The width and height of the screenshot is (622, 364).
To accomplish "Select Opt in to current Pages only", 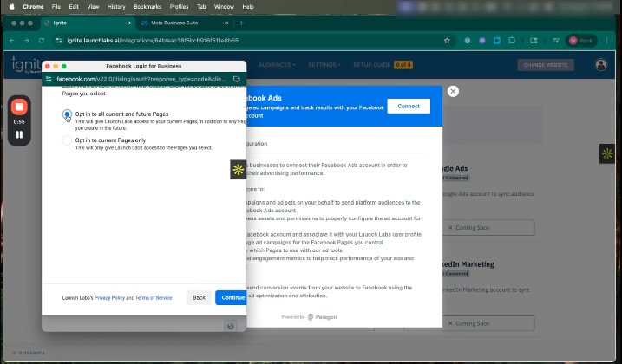I will click(67, 140).
